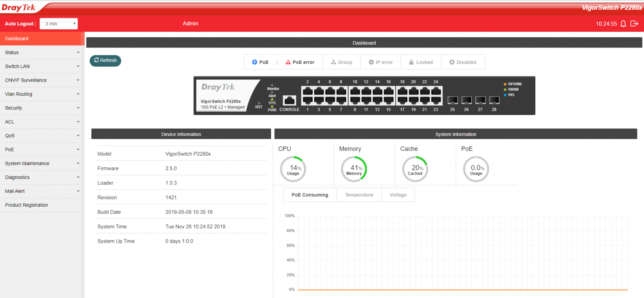This screenshot has height=298, width=644.
Task: Click the Cache gauge
Action: (415, 169)
